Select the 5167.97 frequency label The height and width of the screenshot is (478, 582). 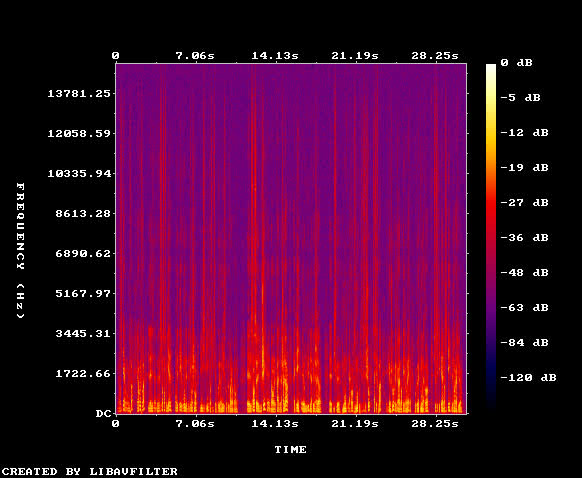coord(83,294)
